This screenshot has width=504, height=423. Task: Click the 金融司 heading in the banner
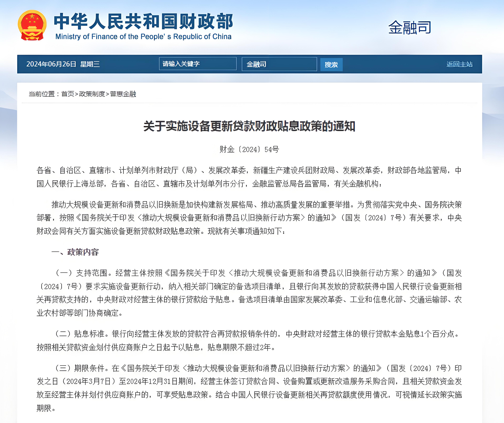[x=410, y=27]
